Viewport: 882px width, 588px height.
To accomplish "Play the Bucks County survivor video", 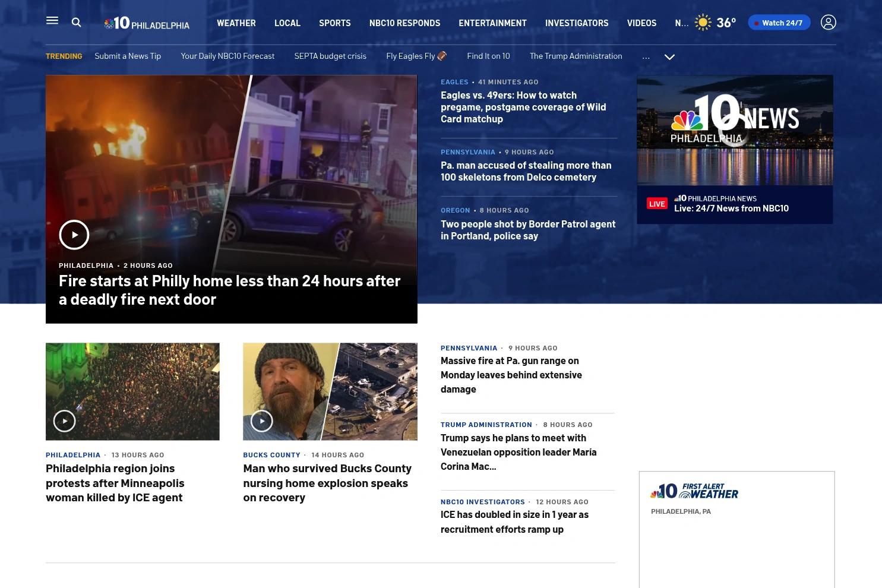I will (262, 421).
